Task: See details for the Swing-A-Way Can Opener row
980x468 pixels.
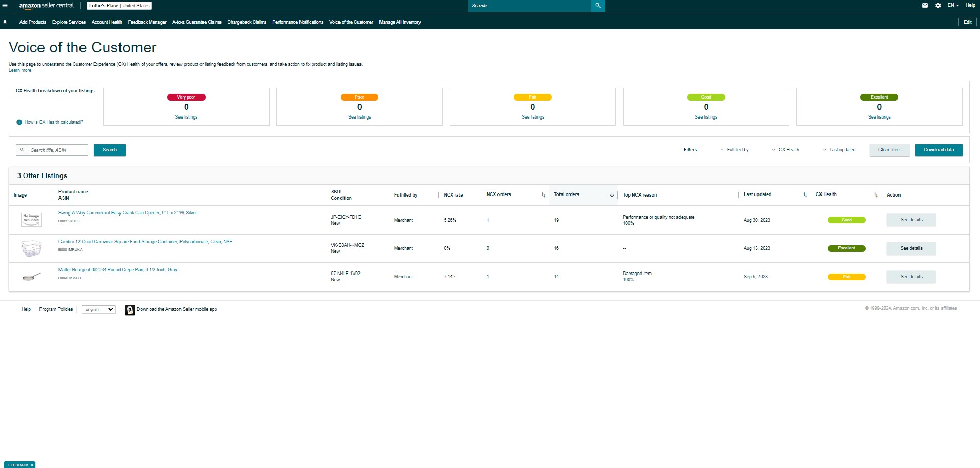Action: click(x=911, y=220)
